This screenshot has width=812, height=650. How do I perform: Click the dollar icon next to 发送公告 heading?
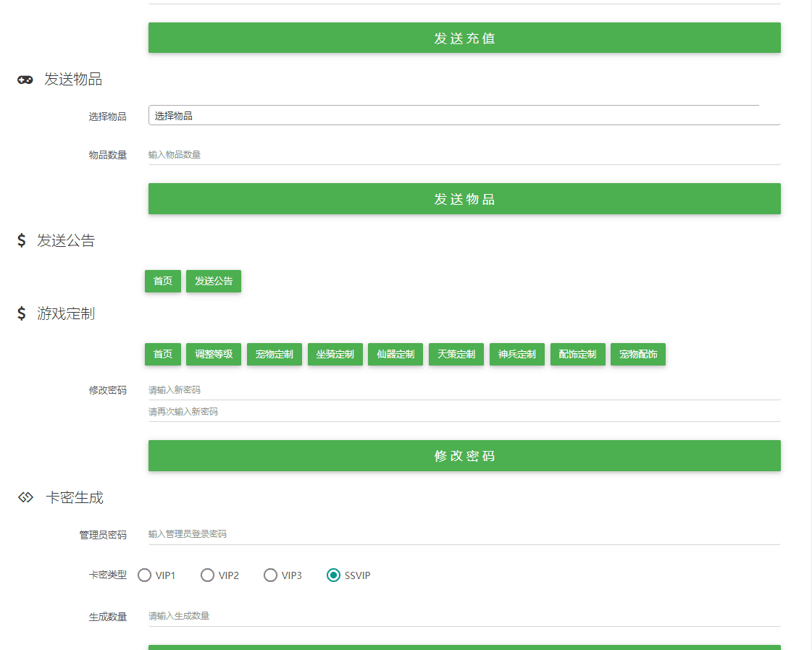click(x=22, y=241)
